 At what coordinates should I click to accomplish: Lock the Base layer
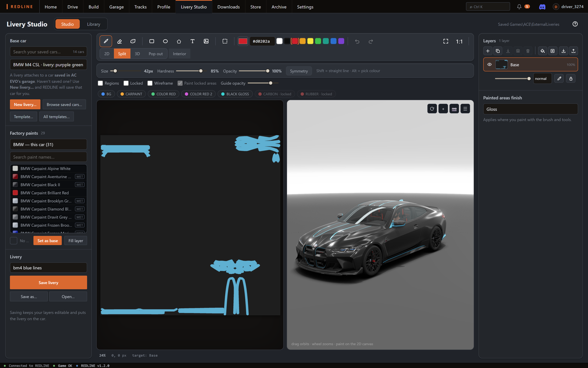pos(571,78)
